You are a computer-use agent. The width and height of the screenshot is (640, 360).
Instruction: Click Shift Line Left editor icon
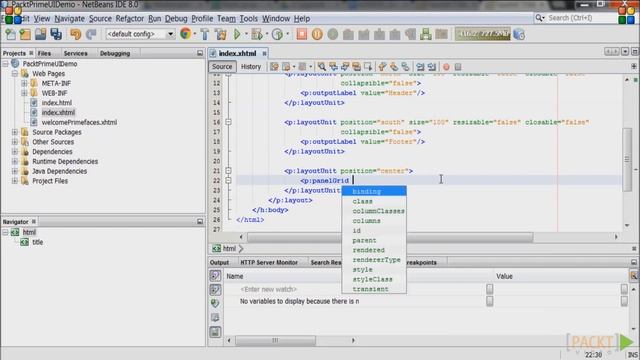[420, 67]
